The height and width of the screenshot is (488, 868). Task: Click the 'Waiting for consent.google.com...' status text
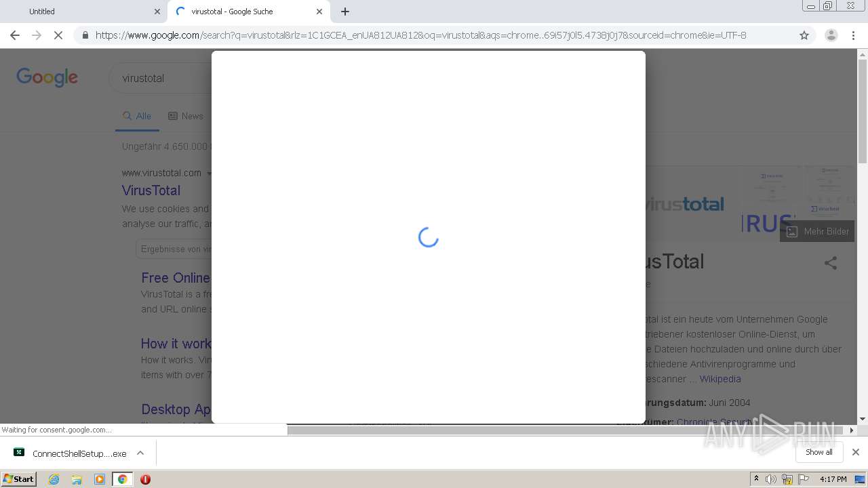pos(57,430)
